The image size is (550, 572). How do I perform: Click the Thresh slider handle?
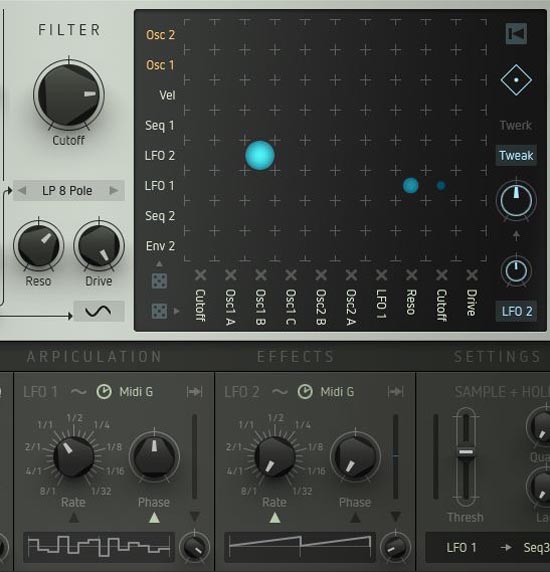point(466,452)
